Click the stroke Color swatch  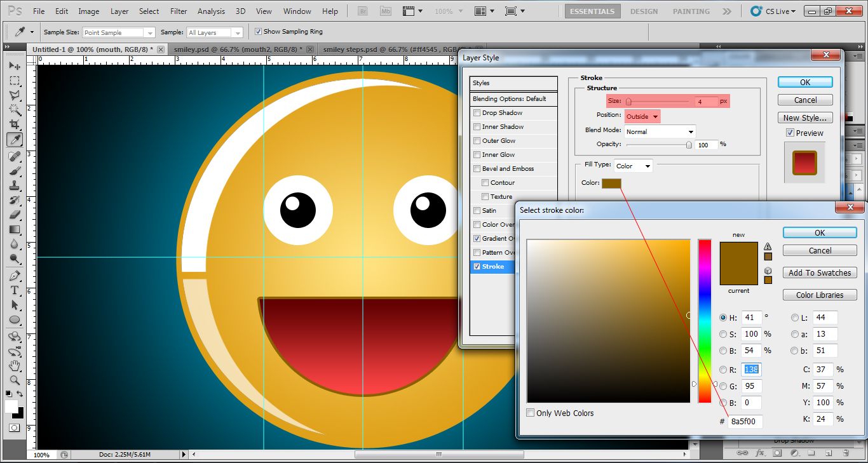[611, 183]
